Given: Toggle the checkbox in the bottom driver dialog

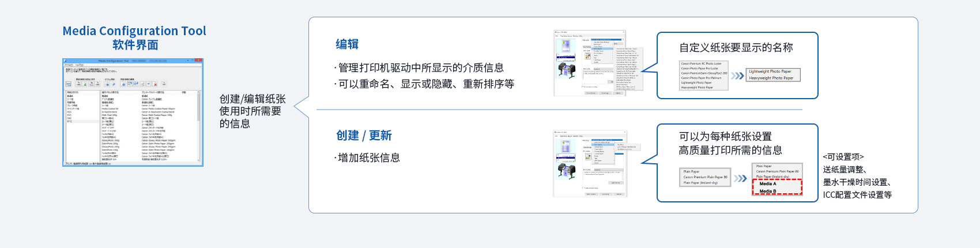Looking at the screenshot, I should pos(583,188).
